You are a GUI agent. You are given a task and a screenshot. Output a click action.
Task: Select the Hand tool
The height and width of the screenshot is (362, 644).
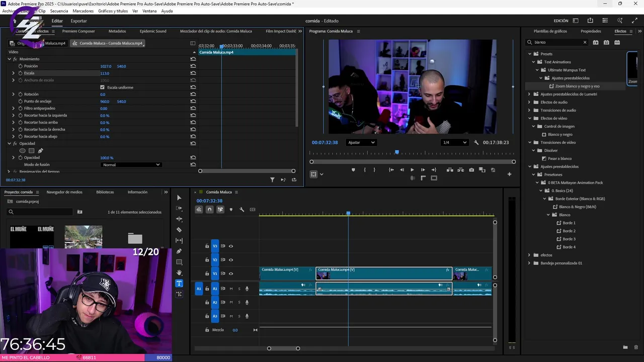coord(179,273)
